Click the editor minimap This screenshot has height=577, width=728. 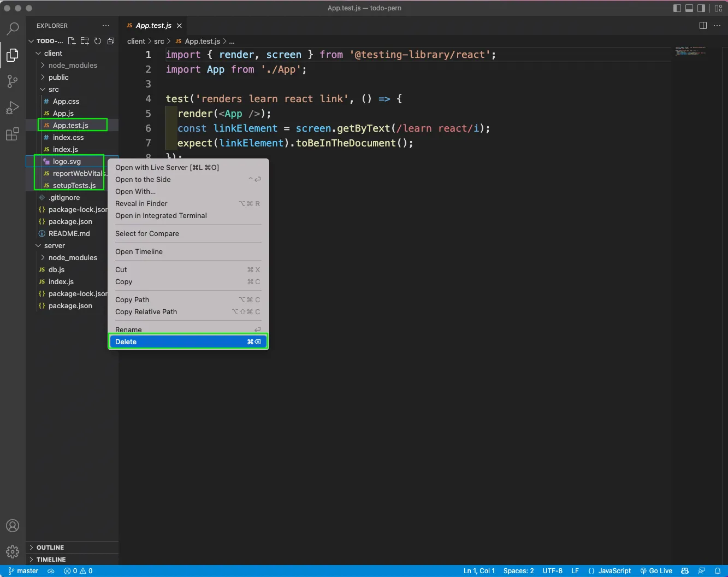click(x=691, y=51)
